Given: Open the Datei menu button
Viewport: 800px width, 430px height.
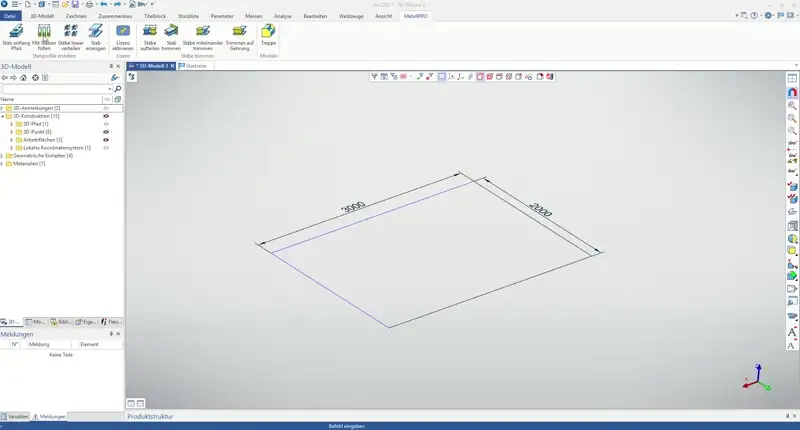Looking at the screenshot, I should pyautogui.click(x=10, y=17).
